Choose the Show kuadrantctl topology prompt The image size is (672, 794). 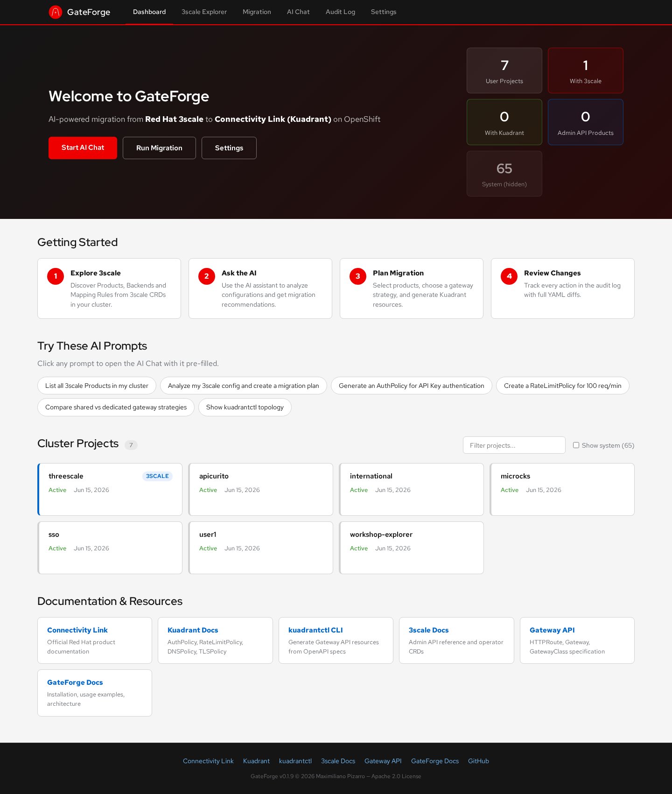(x=245, y=407)
